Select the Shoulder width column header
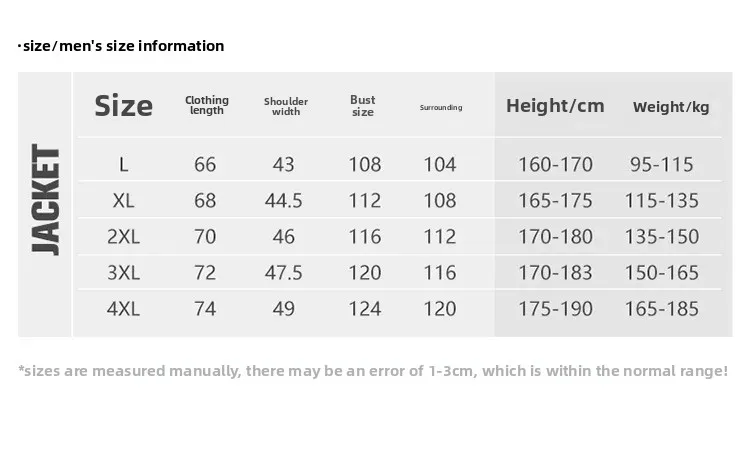This screenshot has height=449, width=750. coord(286,106)
